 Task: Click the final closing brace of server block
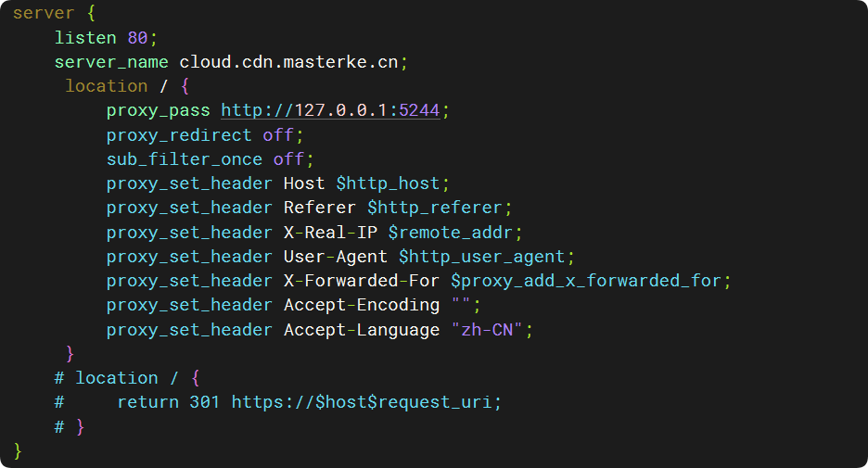[x=18, y=450]
